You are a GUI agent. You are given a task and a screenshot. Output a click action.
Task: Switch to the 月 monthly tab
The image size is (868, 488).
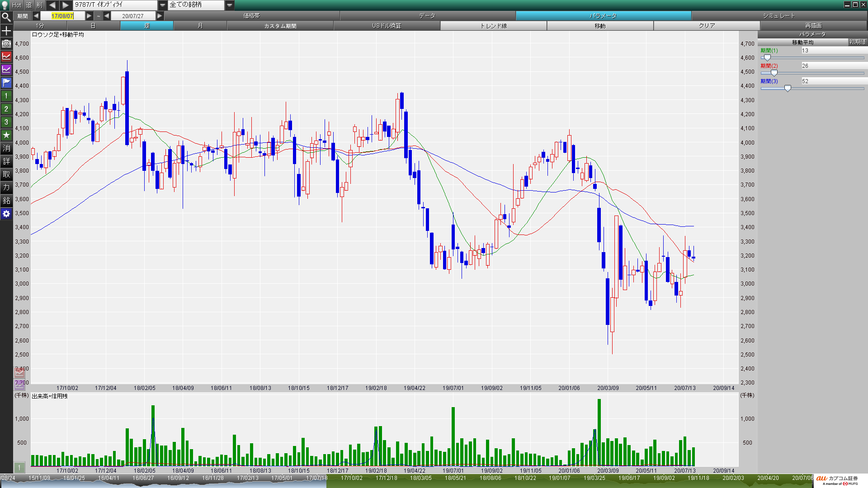200,26
